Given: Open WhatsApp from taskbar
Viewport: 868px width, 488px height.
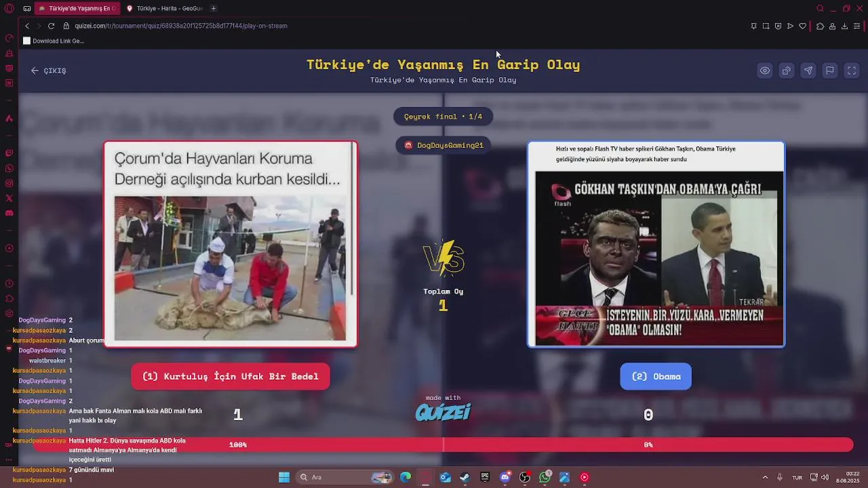Looking at the screenshot, I should pyautogui.click(x=545, y=477).
